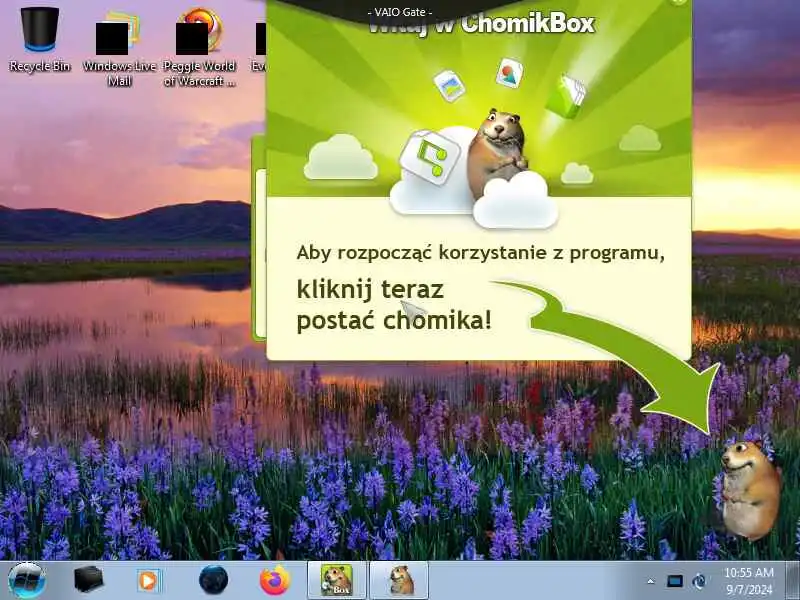Click the music note file in ChomikBox

(x=430, y=156)
